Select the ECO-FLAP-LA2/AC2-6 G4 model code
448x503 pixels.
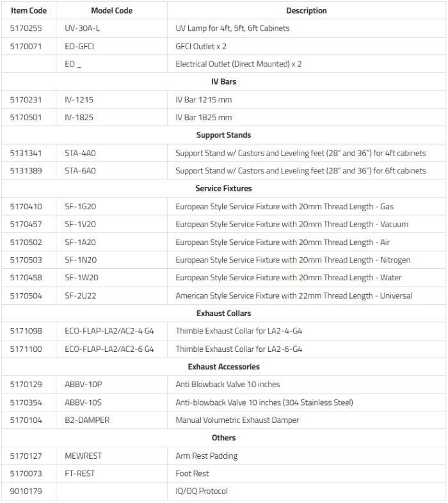point(109,349)
